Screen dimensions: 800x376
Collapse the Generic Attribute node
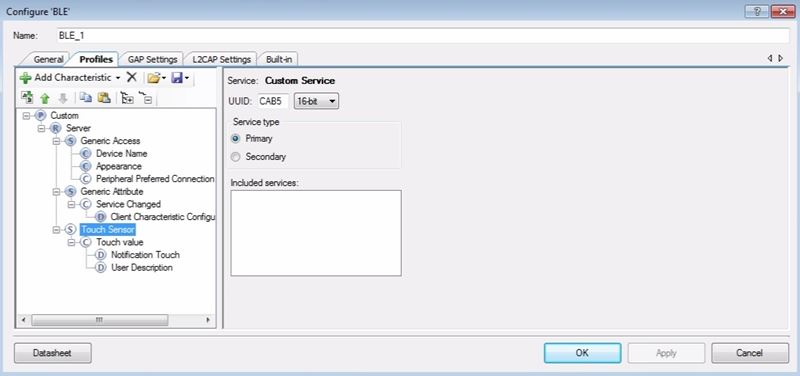(x=57, y=192)
